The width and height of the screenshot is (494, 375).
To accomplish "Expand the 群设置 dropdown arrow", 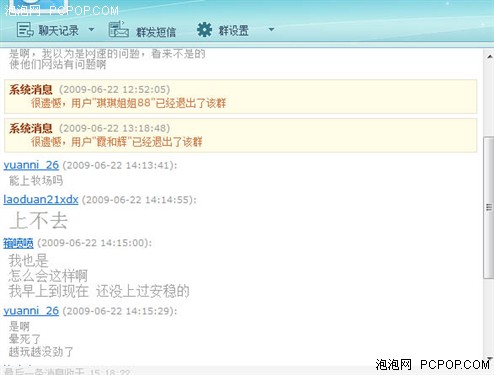I will (x=271, y=30).
